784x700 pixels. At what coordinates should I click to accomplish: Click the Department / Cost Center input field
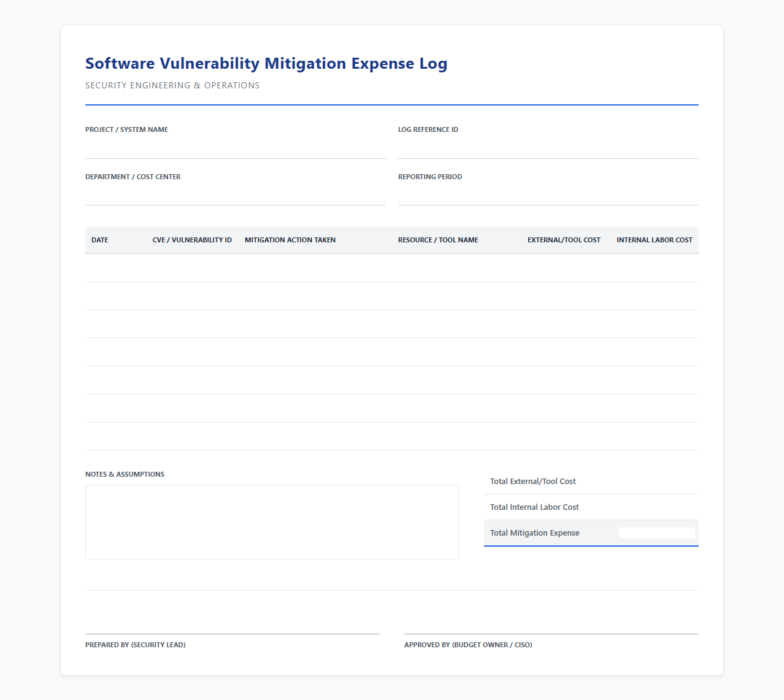tap(236, 195)
